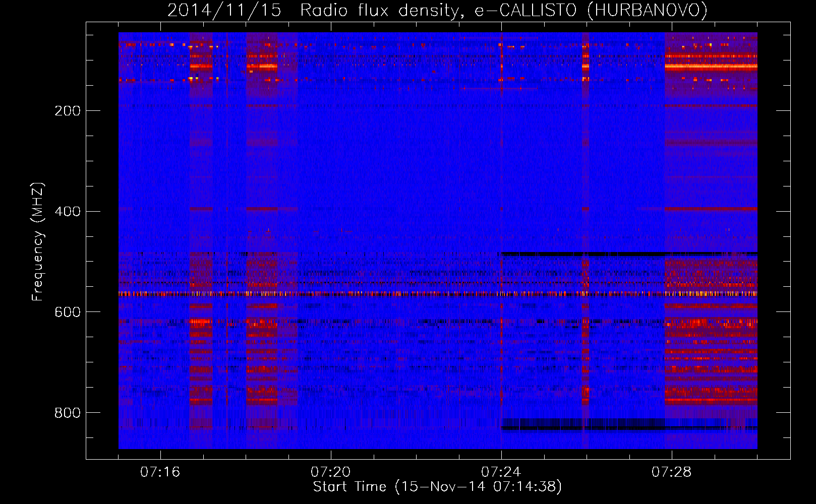Click the plot title '2014/11/15 Radio flux density'
Viewport: 816px width, 504px height.
pos(437,11)
